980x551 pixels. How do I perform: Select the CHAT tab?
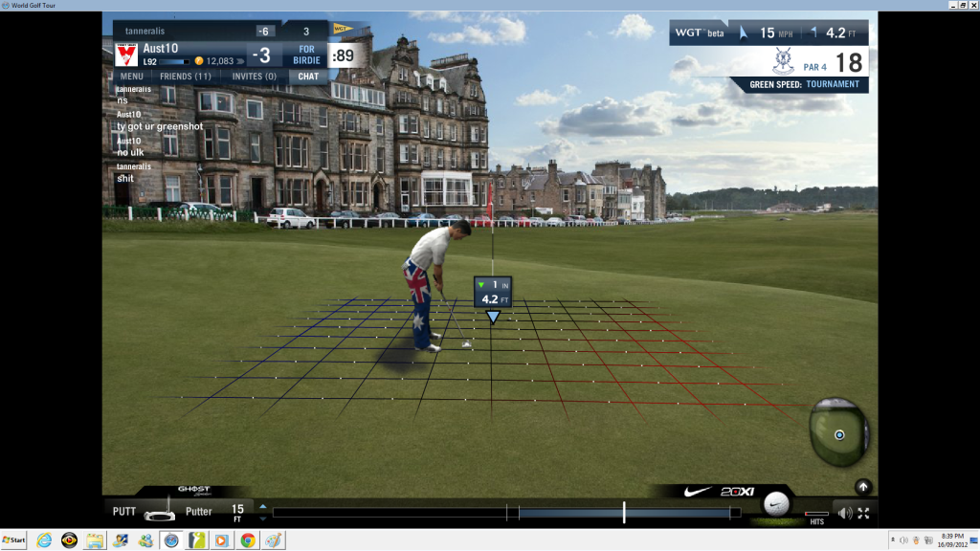click(x=308, y=77)
